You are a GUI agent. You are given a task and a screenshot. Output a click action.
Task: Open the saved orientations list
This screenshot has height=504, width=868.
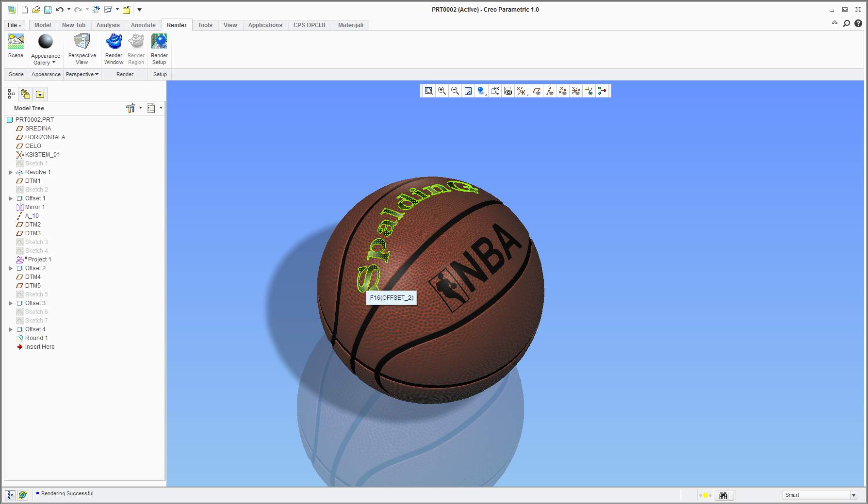[495, 91]
